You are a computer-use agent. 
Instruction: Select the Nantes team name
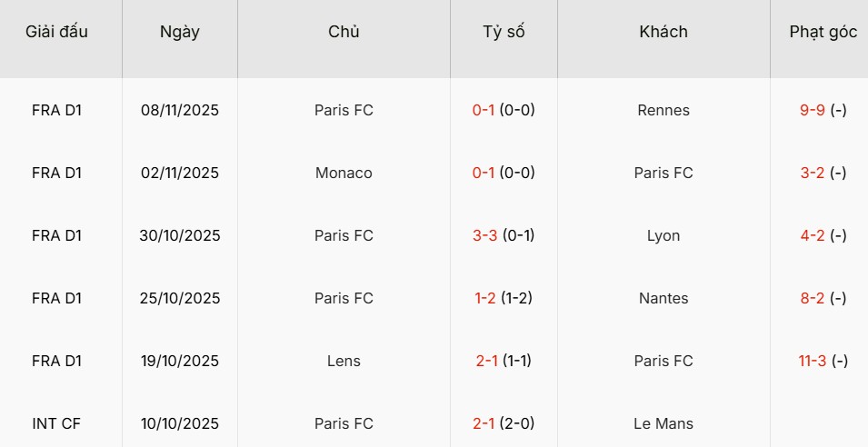(x=663, y=299)
